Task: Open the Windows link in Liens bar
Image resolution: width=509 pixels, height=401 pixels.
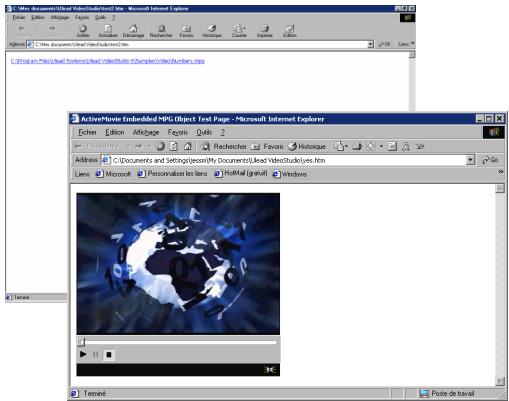Action: [290, 174]
